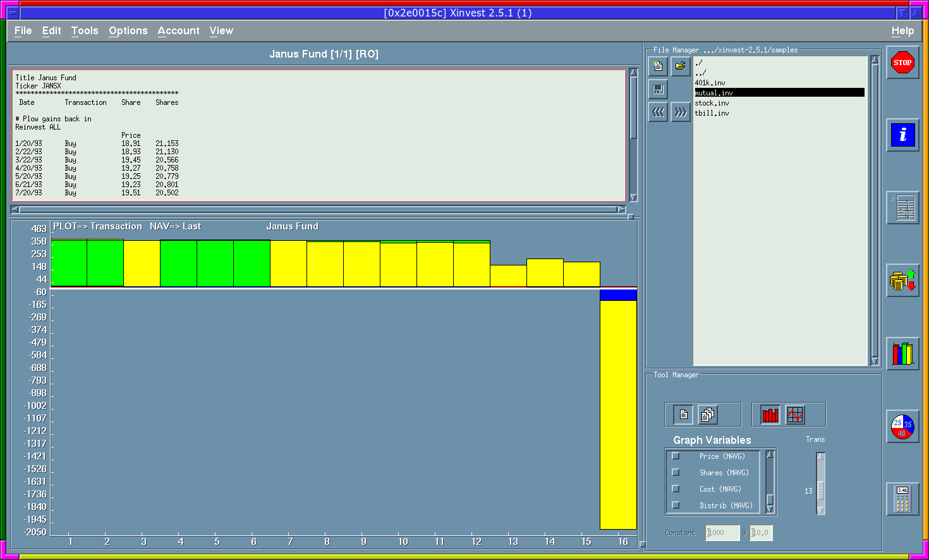Image resolution: width=929 pixels, height=560 pixels.
Task: Select tbill.inv in the file list
Action: pyautogui.click(x=779, y=113)
